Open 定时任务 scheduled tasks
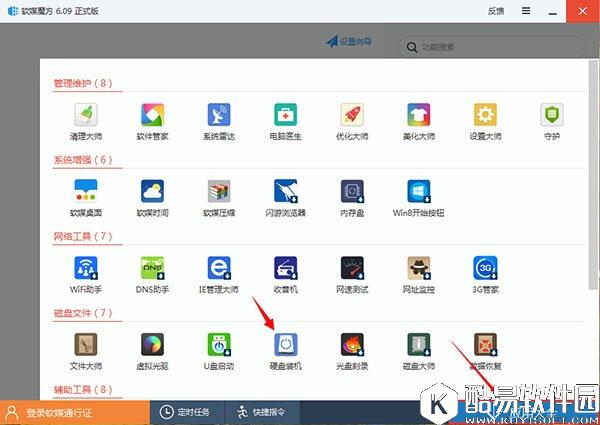Viewport: 600px width, 425px height. (185, 412)
